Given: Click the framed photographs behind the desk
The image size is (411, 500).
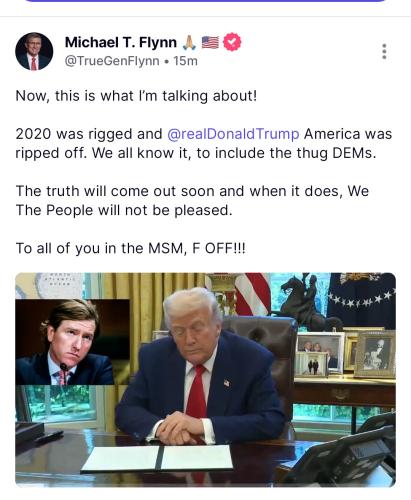Looking at the screenshot, I should click(347, 354).
